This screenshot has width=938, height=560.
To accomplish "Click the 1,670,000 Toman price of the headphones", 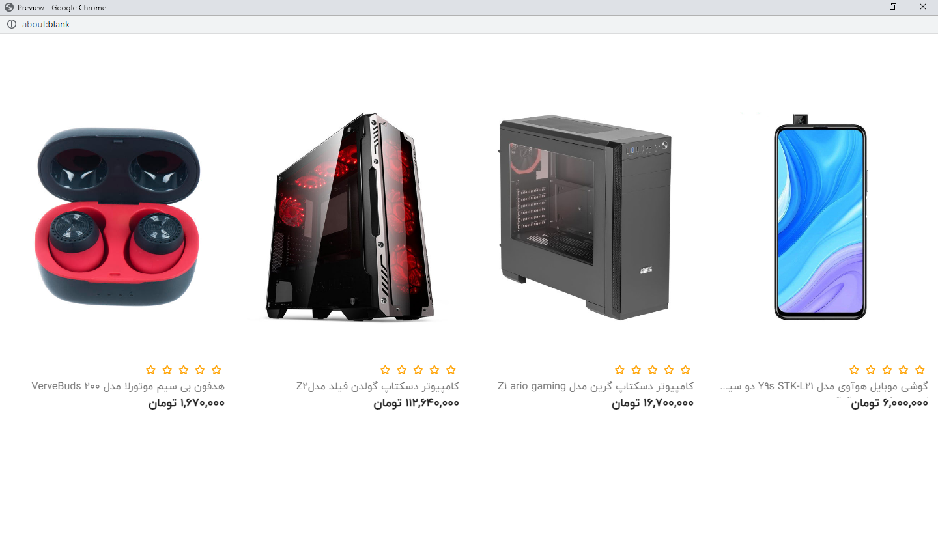I will [186, 403].
